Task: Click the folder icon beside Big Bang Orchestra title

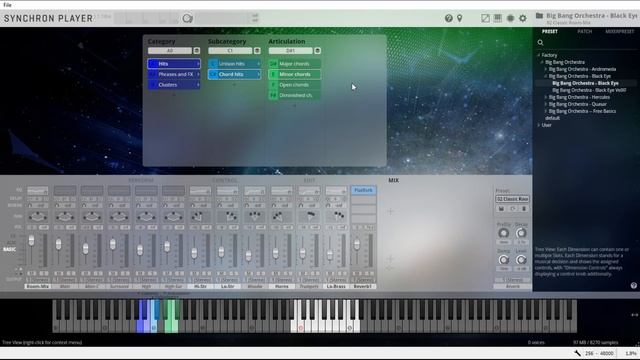Action: [539, 16]
